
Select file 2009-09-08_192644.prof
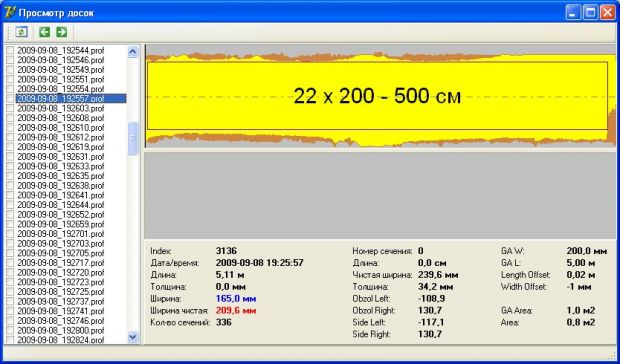61,205
